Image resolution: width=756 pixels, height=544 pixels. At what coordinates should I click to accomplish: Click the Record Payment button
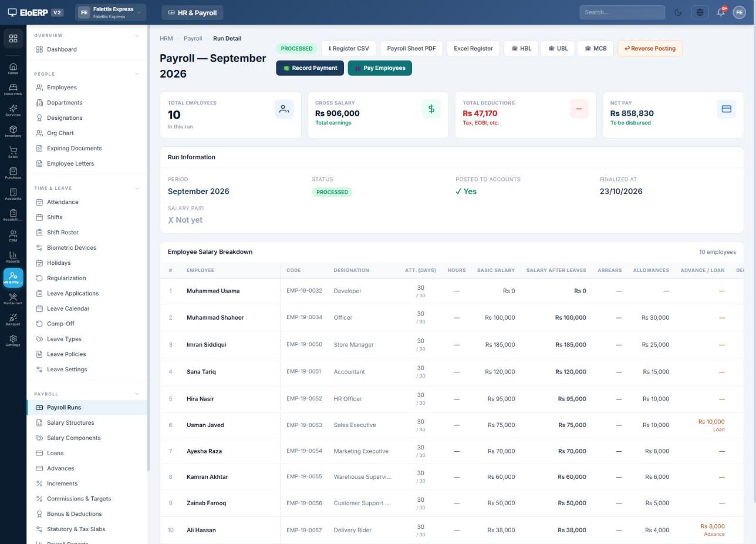coord(310,68)
